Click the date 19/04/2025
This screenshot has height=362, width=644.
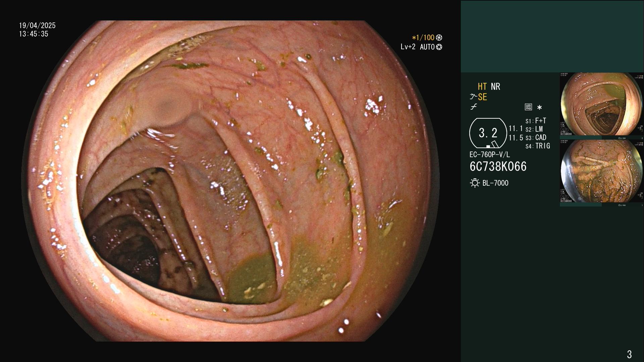(37, 25)
